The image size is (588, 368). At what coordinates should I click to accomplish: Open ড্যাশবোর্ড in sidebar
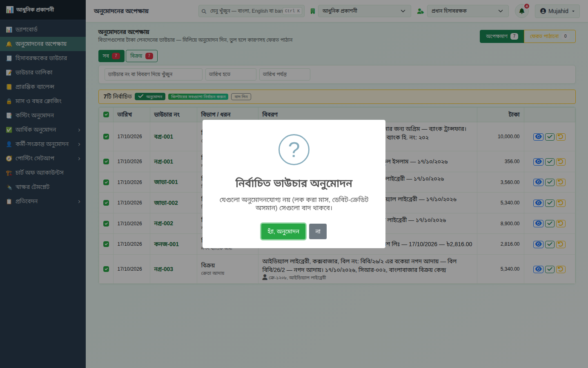click(x=43, y=29)
